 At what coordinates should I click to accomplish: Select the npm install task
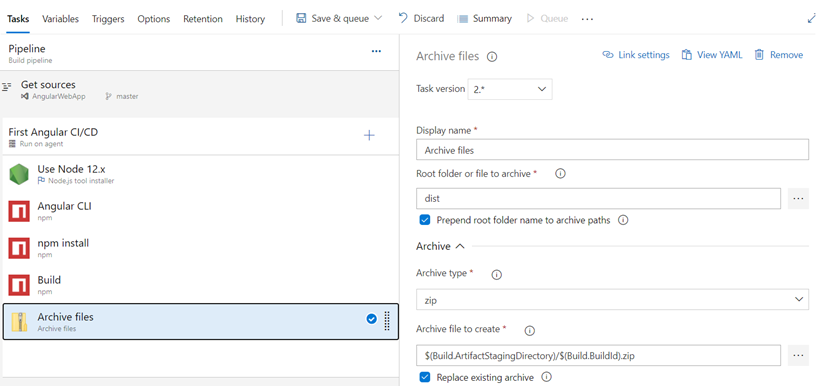(200, 248)
